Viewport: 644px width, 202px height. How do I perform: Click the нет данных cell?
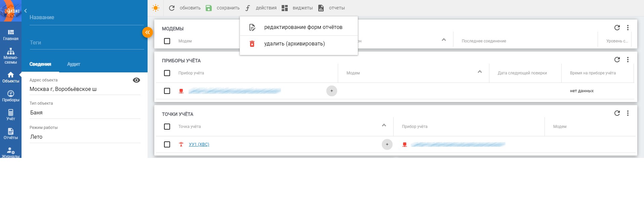[582, 91]
